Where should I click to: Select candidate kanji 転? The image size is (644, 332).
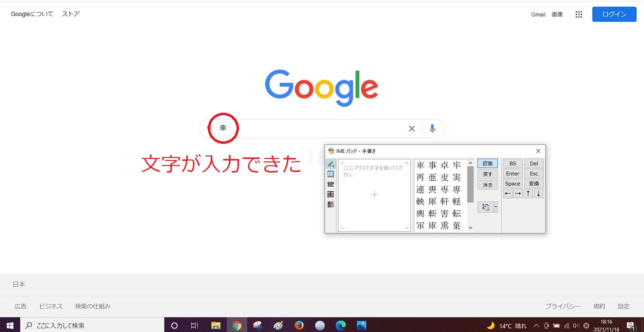point(457,213)
